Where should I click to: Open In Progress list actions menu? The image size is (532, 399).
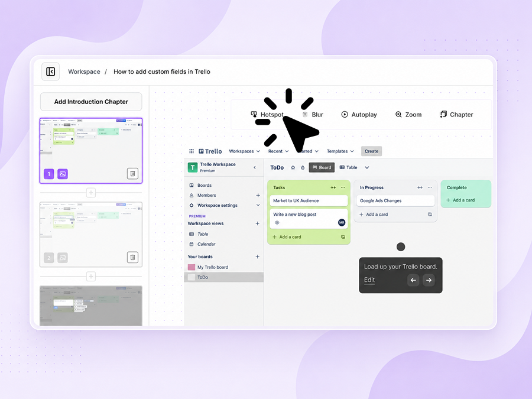coord(430,187)
